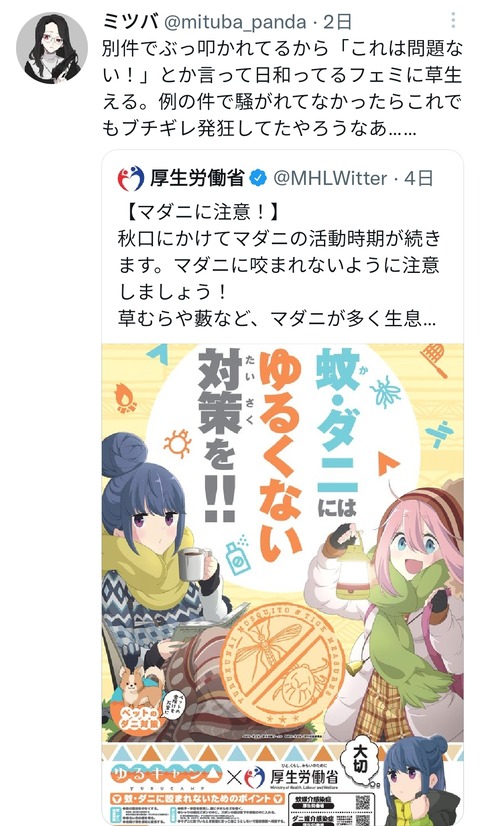This screenshot has width=480, height=826.
Task: Open the 4日 quoted tweet timestamp
Action: [x=418, y=179]
